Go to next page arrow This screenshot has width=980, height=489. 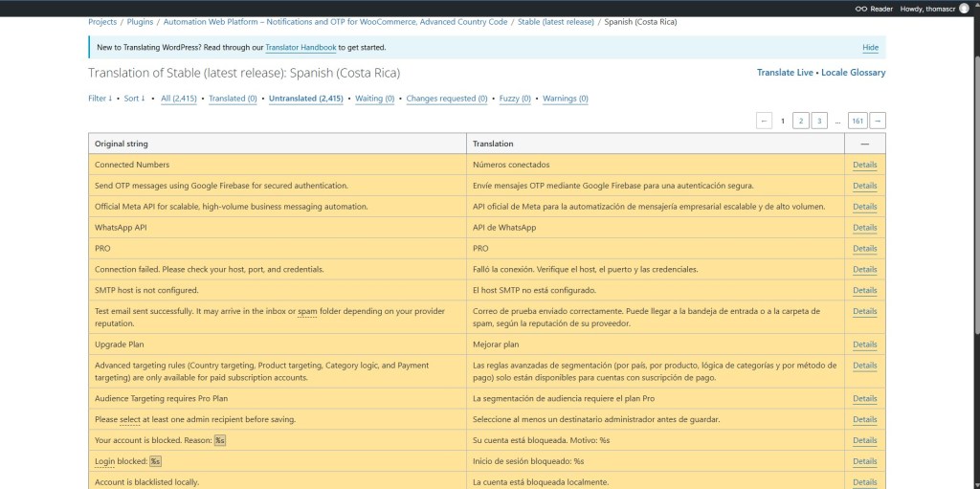(878, 121)
